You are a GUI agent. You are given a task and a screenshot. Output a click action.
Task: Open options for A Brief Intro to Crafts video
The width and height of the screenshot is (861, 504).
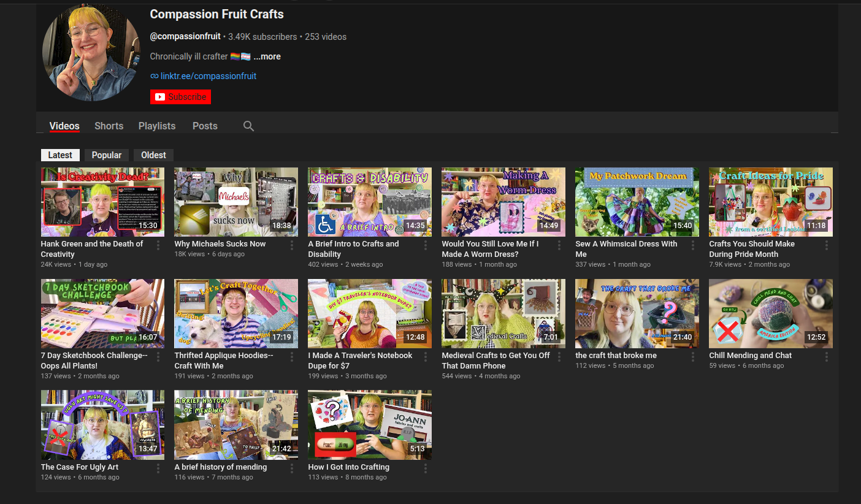[x=426, y=245]
